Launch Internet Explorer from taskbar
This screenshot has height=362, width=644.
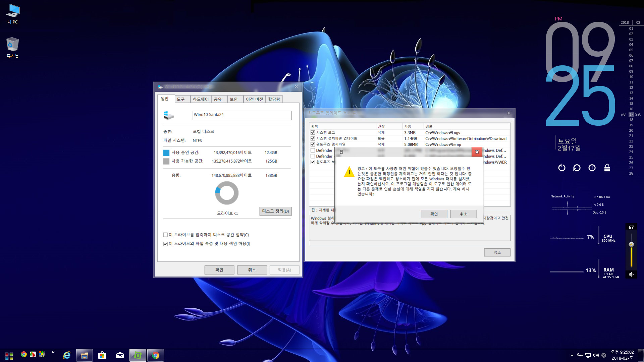click(67, 355)
